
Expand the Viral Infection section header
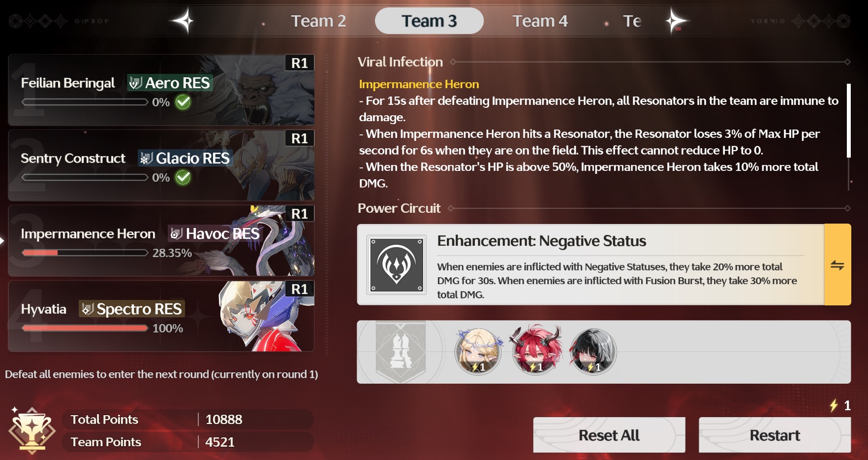(400, 62)
